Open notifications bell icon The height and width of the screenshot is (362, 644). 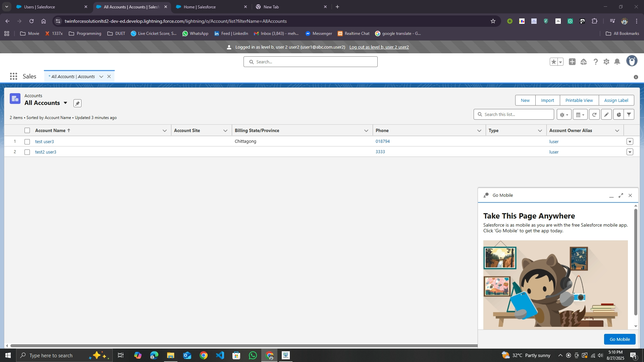click(617, 62)
